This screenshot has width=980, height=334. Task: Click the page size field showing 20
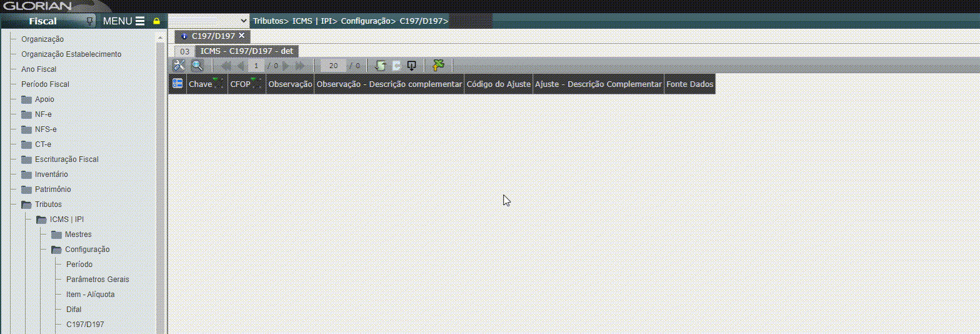tap(333, 66)
